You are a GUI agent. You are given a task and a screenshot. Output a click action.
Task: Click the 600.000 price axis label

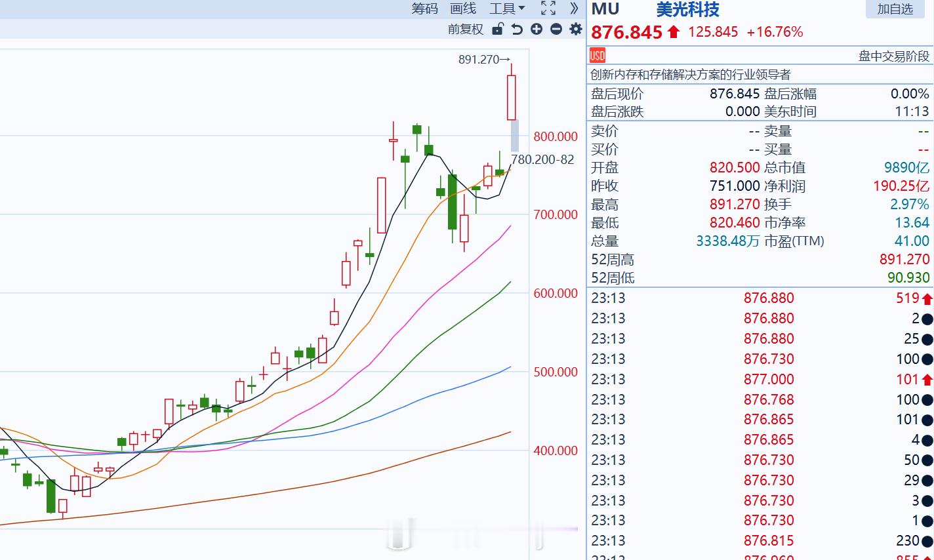(556, 293)
